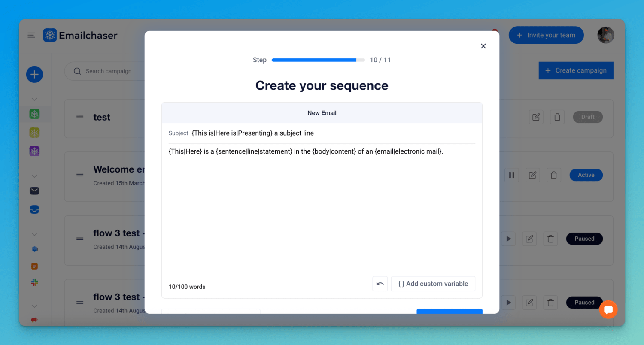
Task: Click the second Paused status badge
Action: tap(584, 303)
